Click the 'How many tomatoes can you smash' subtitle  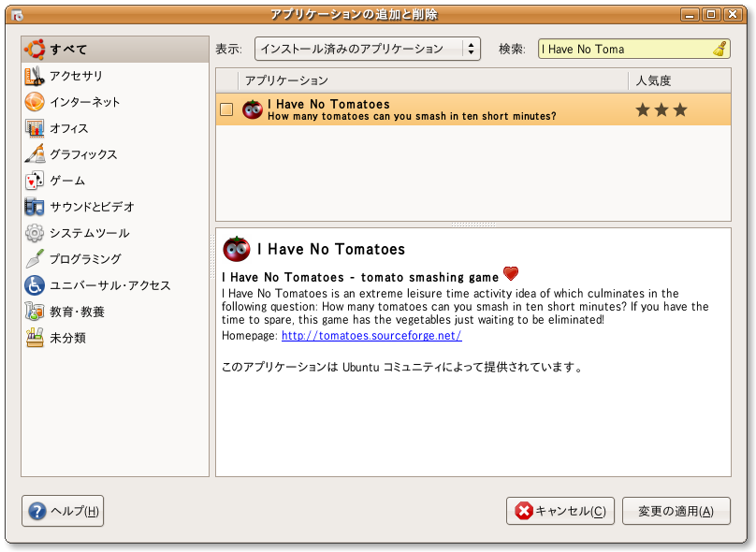pyautogui.click(x=412, y=116)
